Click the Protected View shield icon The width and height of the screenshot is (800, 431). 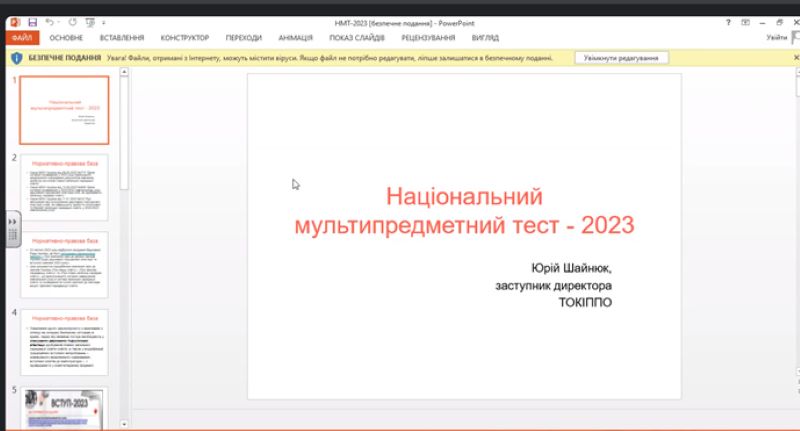coord(17,58)
